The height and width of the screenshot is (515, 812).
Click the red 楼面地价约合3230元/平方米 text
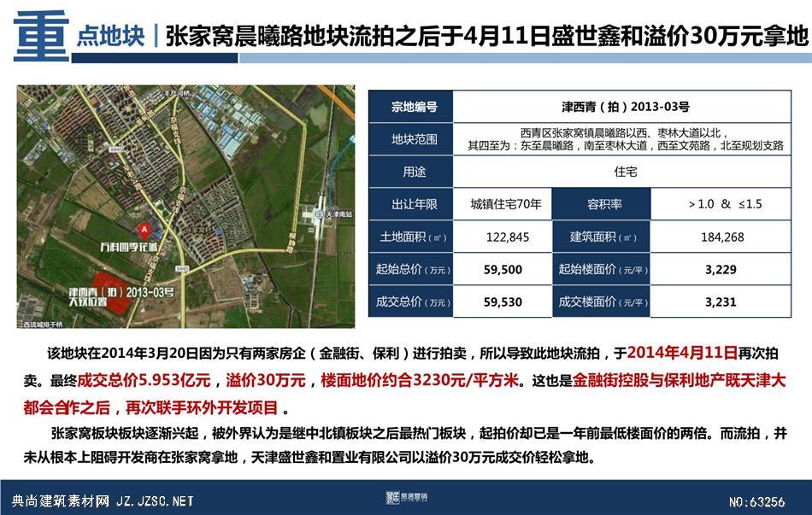pos(420,380)
